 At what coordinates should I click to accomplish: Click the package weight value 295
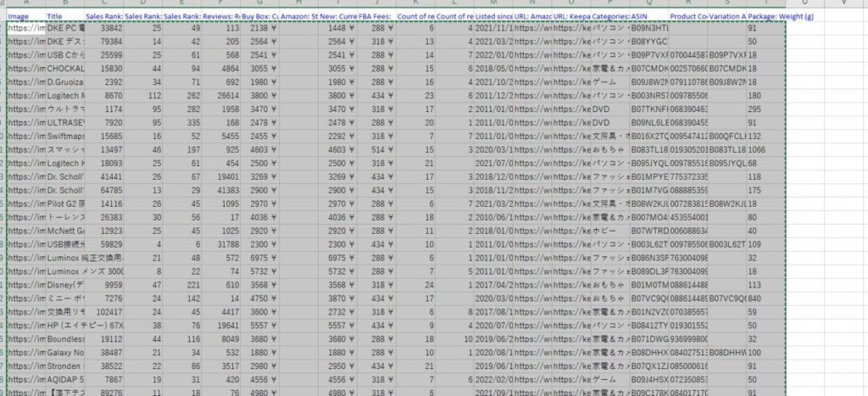tap(766, 109)
